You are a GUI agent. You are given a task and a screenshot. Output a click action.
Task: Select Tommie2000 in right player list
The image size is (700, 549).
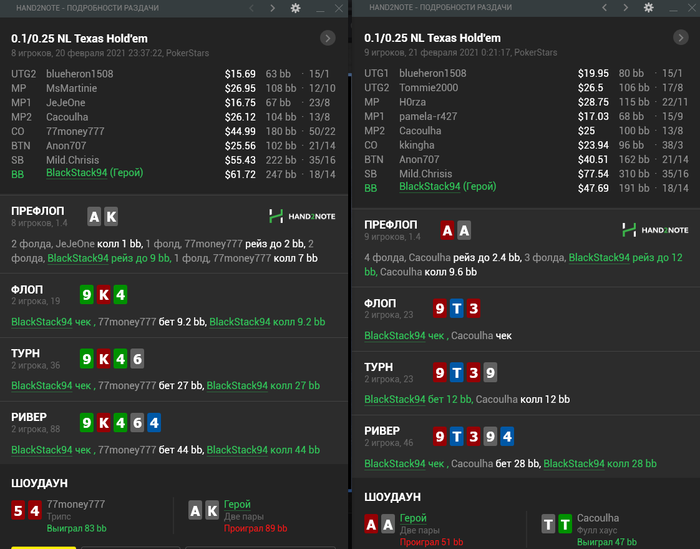coord(526,87)
